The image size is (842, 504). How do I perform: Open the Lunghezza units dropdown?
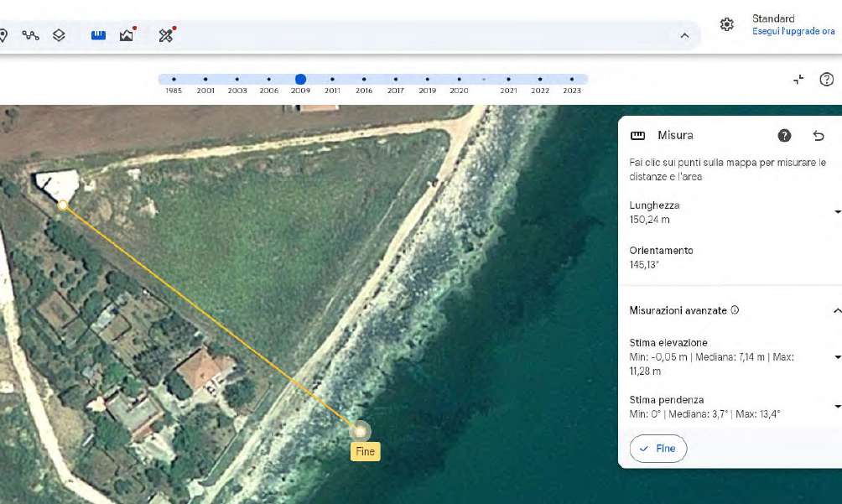[x=836, y=213]
